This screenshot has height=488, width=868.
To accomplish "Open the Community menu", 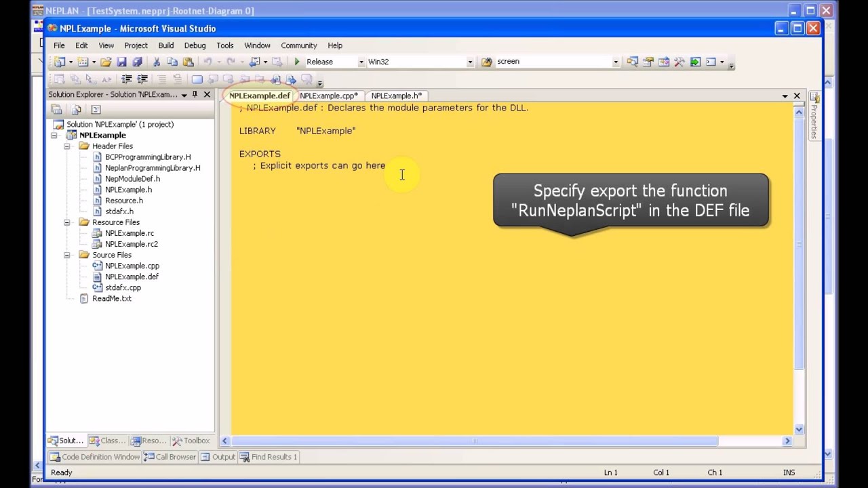I will (299, 45).
